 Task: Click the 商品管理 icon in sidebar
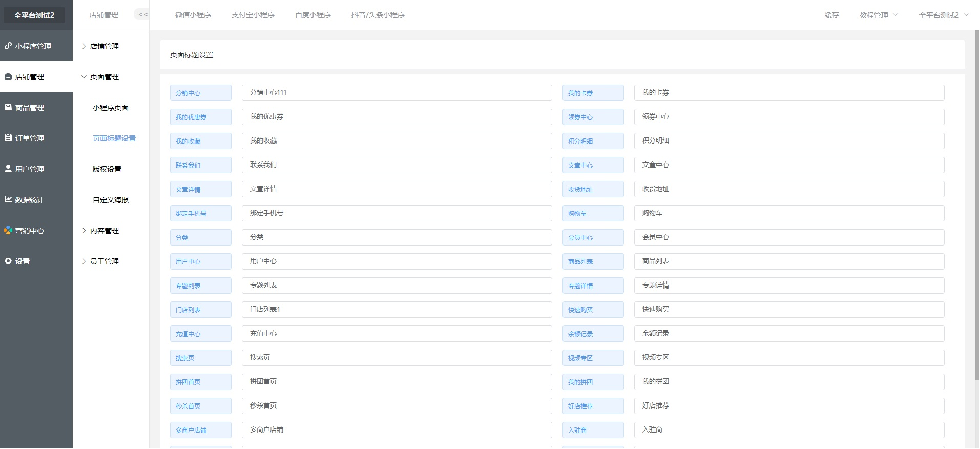click(x=8, y=107)
